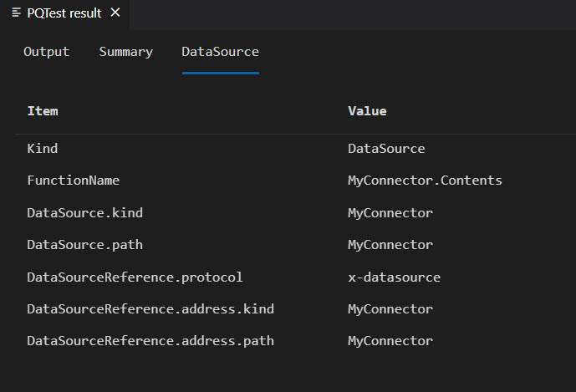Click the Item column header
The width and height of the screenshot is (576, 392).
[43, 110]
